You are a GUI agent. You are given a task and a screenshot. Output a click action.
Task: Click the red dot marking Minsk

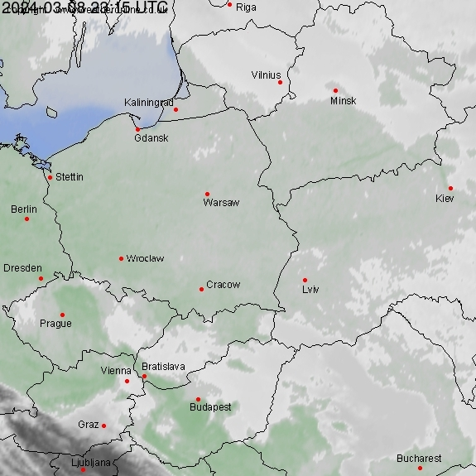pyautogui.click(x=335, y=90)
